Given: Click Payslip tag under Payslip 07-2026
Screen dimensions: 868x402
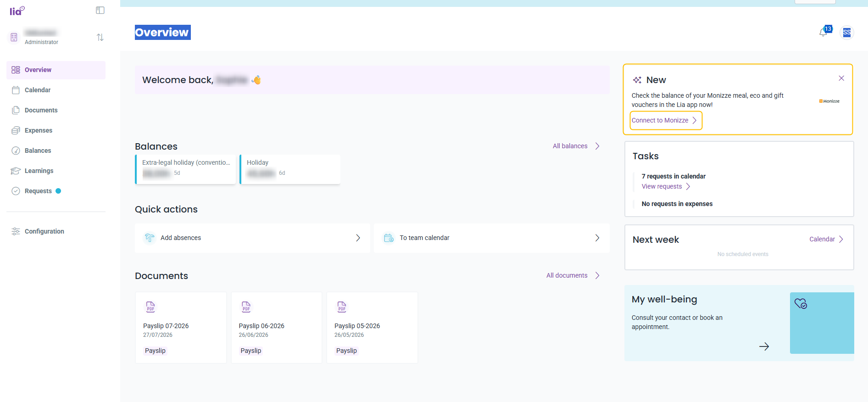Looking at the screenshot, I should coord(155,351).
